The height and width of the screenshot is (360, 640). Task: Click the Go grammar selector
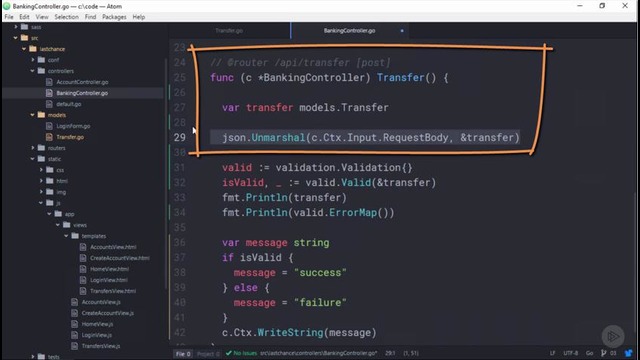[x=589, y=353]
